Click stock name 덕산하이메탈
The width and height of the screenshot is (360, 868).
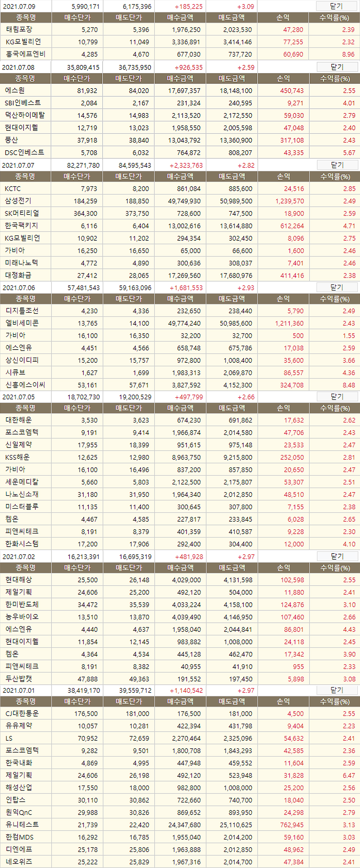(x=25, y=115)
